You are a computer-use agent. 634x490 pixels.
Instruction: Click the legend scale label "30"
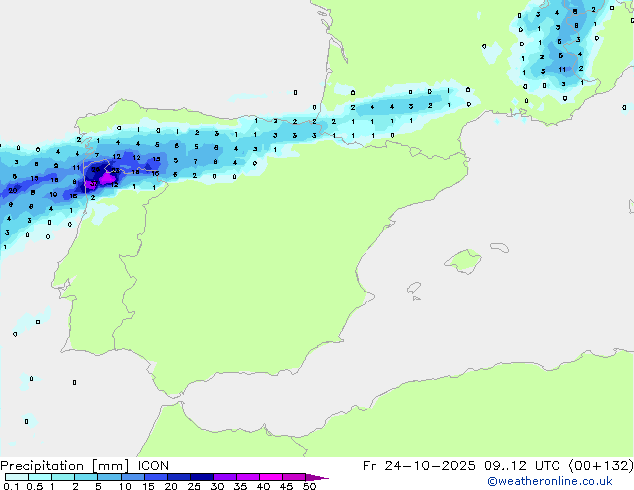217,486
